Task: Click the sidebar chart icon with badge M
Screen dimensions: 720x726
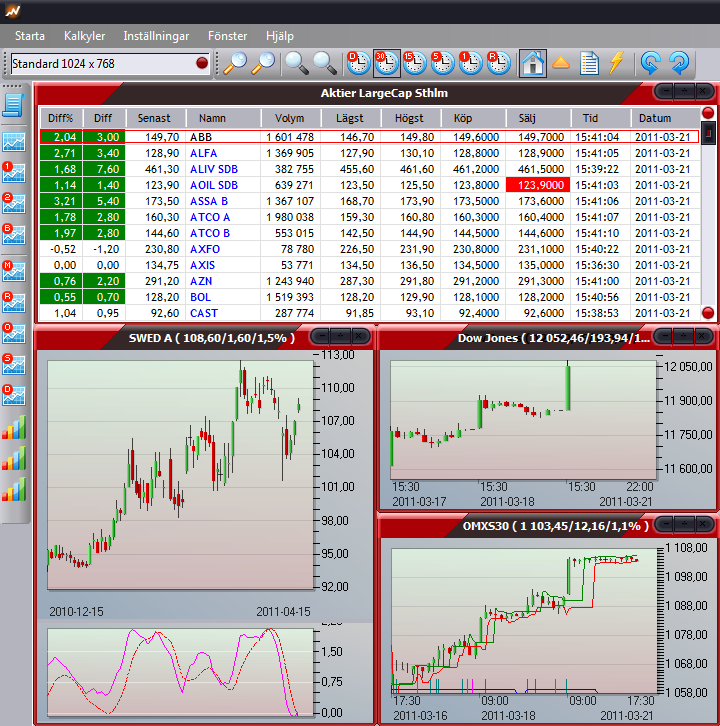Action: click(x=14, y=271)
